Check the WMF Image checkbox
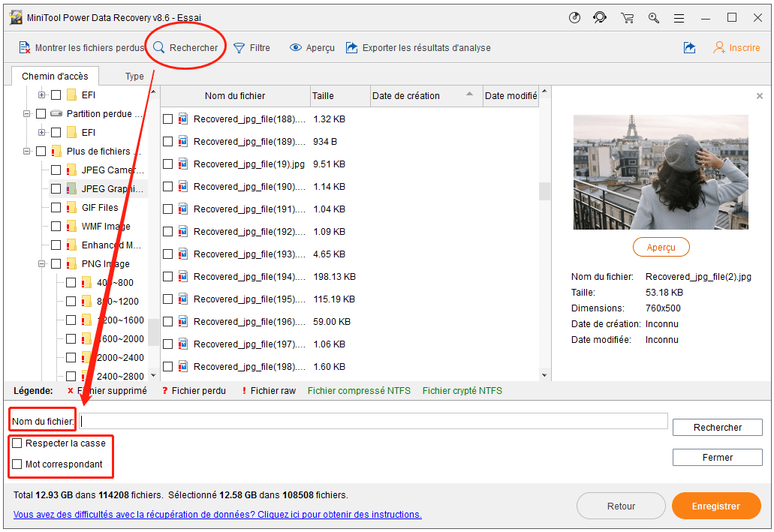Viewport: 774px width, 532px height. [56, 226]
